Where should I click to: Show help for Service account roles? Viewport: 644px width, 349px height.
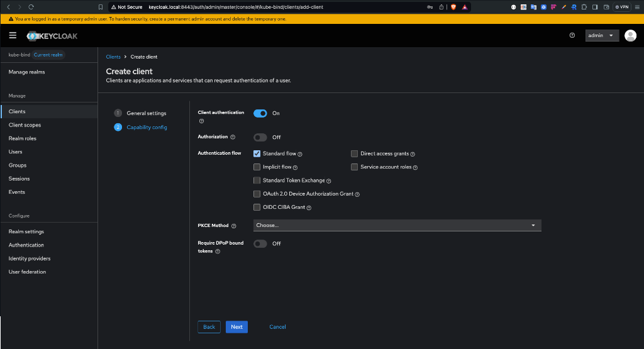coord(415,167)
